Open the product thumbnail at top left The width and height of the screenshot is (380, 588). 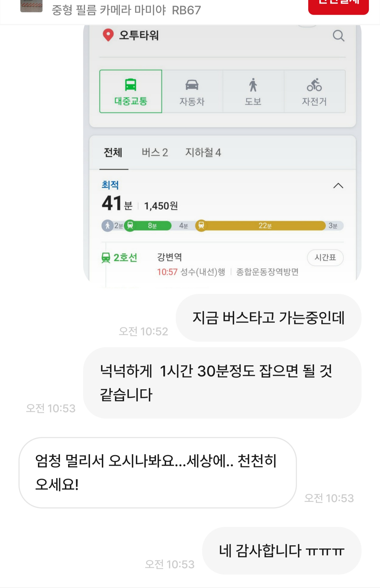[x=31, y=6]
